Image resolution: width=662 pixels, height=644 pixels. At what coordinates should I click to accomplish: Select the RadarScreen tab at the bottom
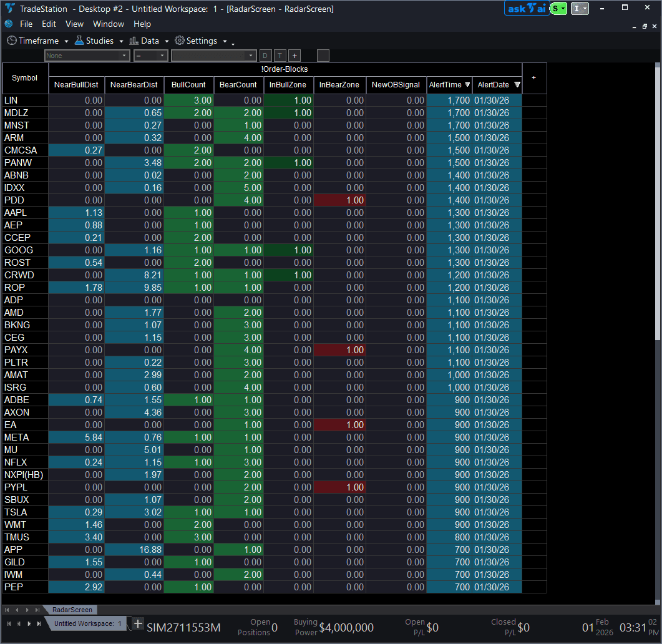click(x=72, y=610)
